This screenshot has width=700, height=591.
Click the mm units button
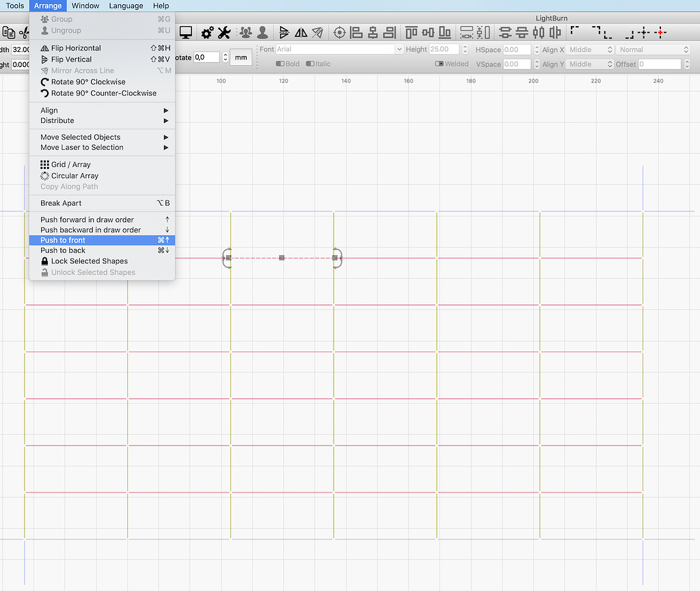coord(241,57)
